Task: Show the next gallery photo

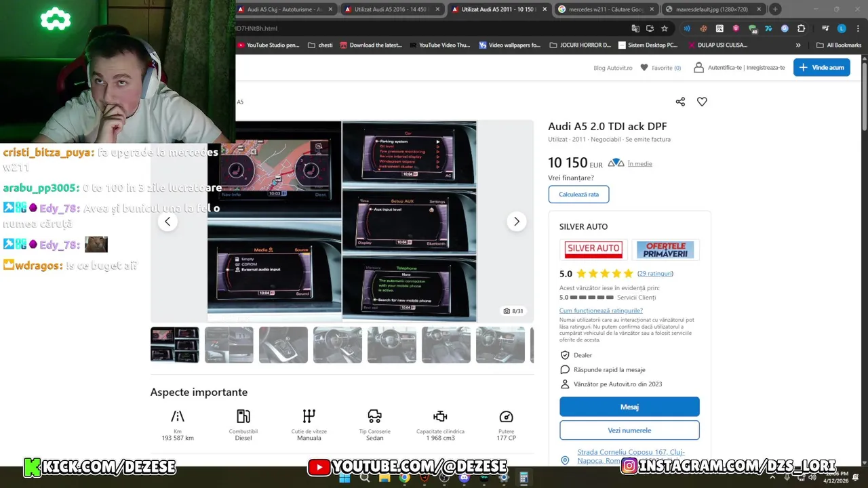Action: point(517,222)
